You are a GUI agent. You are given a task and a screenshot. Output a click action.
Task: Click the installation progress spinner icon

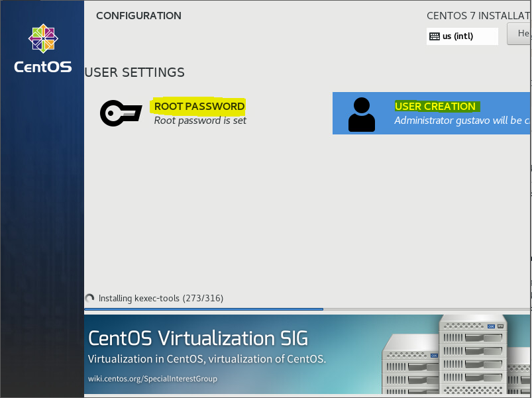pyautogui.click(x=90, y=298)
